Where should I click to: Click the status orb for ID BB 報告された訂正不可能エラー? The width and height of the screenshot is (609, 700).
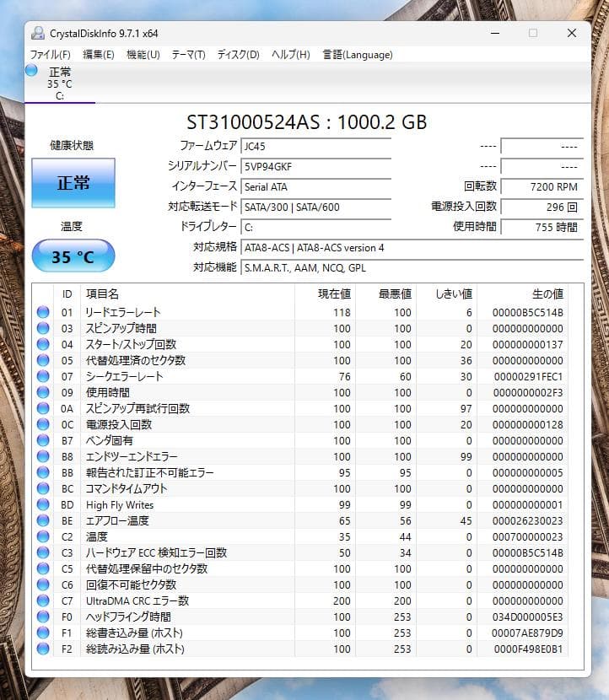[x=43, y=473]
